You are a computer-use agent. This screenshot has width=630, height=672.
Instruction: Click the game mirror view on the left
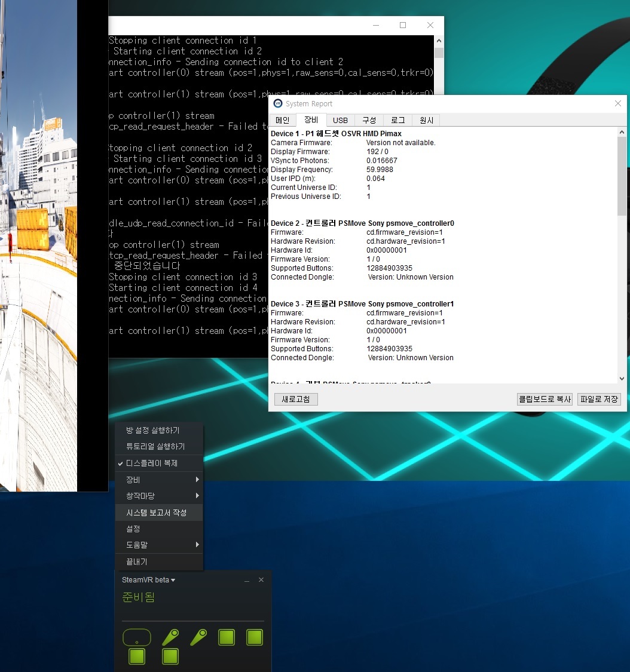(x=39, y=246)
